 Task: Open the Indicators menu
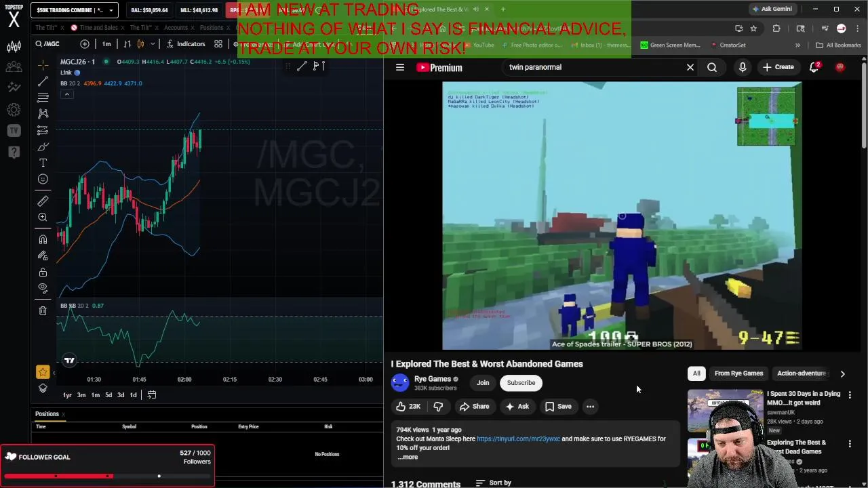click(x=185, y=44)
